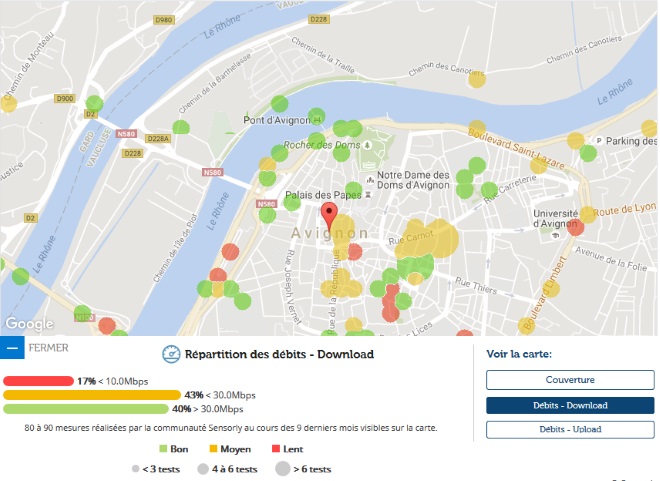This screenshot has width=660, height=481.
Task: Click the Google logo on the map
Action: [30, 324]
